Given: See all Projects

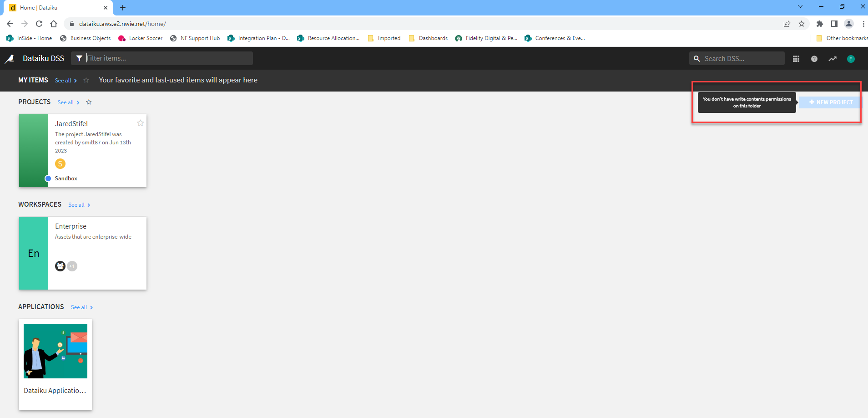Looking at the screenshot, I should (69, 102).
